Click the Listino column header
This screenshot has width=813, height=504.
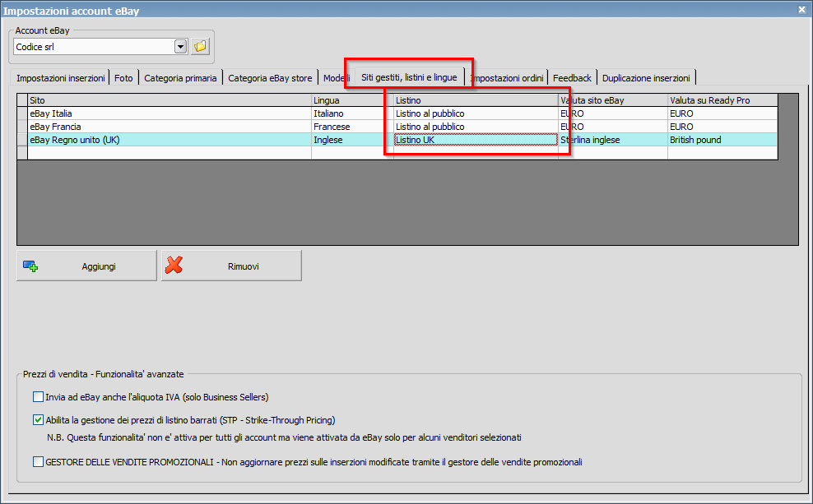(476, 100)
